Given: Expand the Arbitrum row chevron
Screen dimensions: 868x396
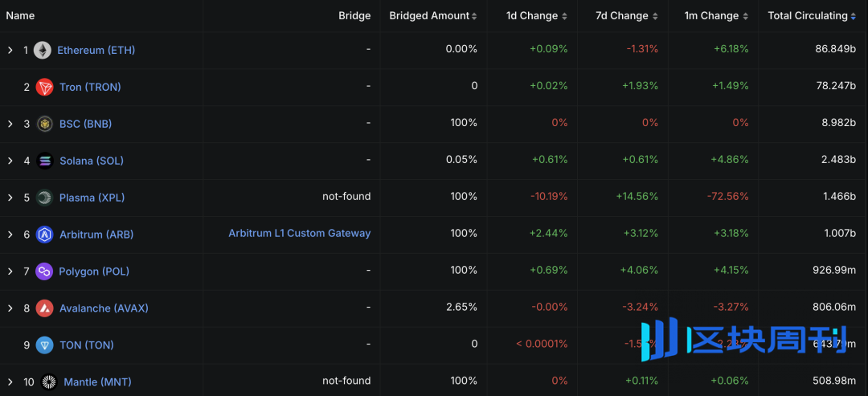Looking at the screenshot, I should point(10,235).
